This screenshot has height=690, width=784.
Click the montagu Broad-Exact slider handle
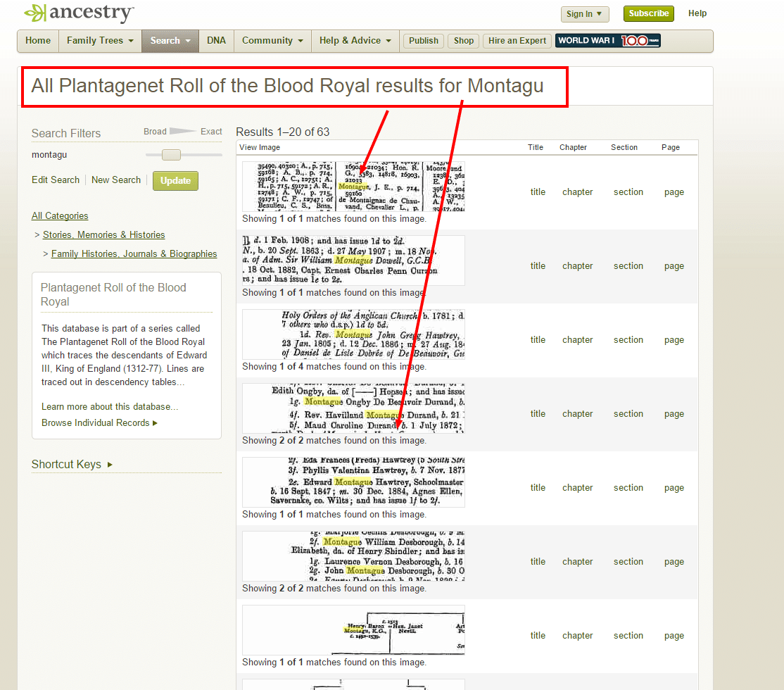(171, 155)
